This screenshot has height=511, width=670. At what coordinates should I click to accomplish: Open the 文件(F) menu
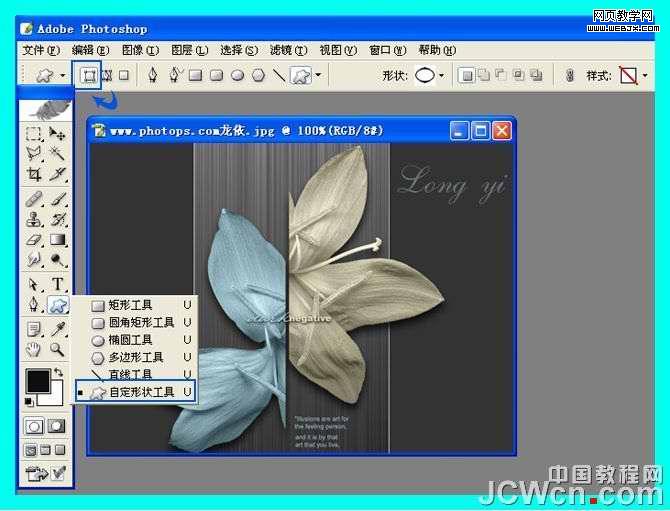click(x=41, y=50)
